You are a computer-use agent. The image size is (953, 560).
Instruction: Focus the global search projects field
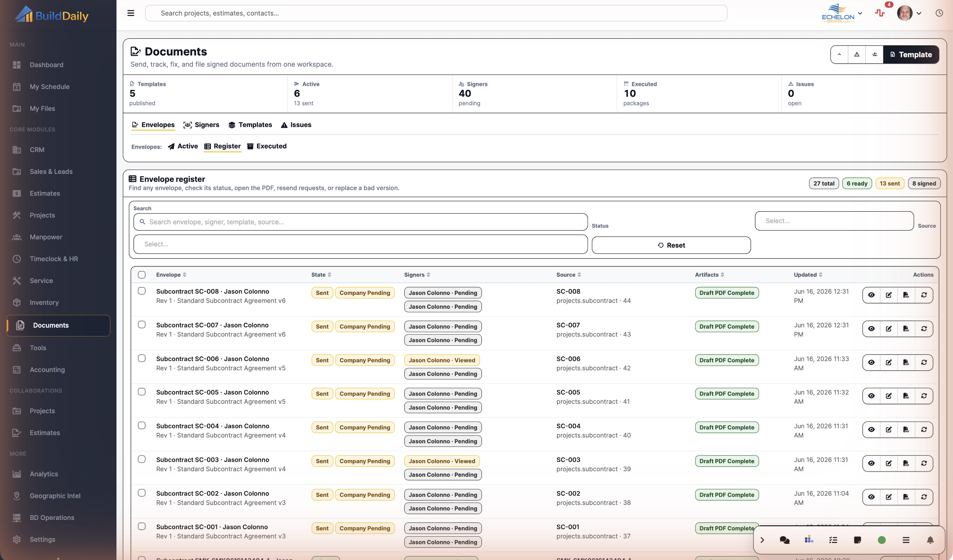tap(436, 13)
